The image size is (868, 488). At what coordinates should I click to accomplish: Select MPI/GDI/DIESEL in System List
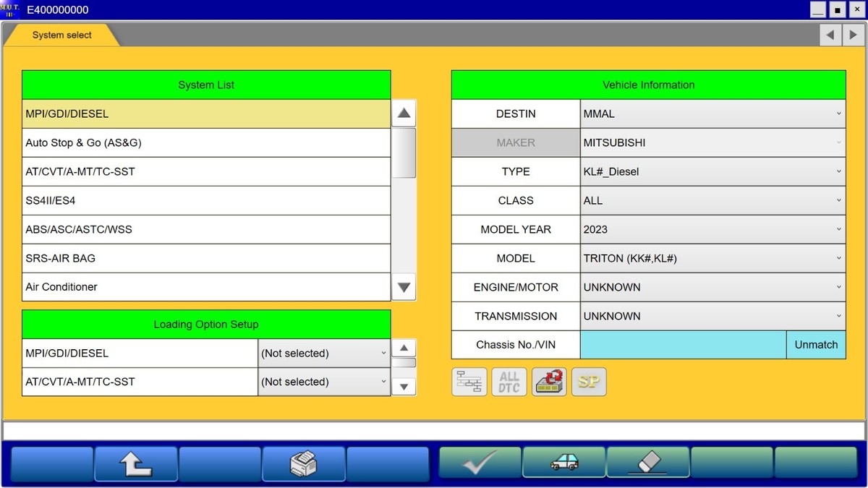206,114
